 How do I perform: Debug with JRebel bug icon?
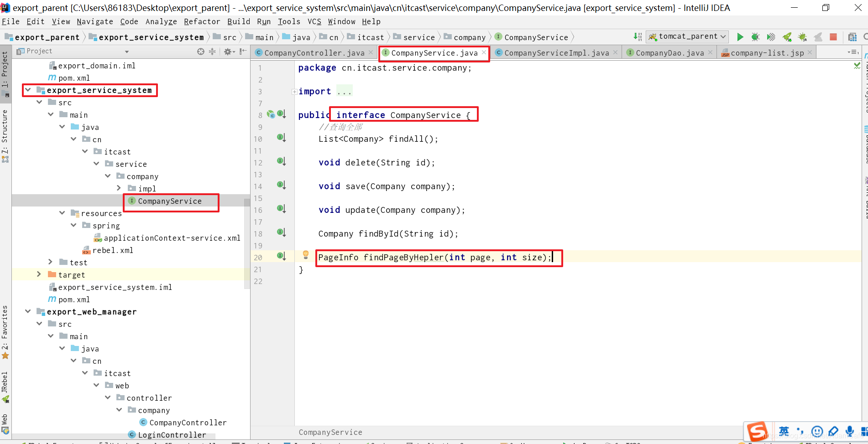coord(802,37)
